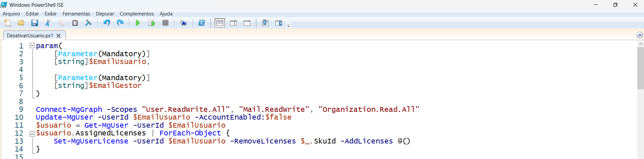The width and height of the screenshot is (644, 159).
Task: Click the $false value on line 10
Action: [278, 117]
